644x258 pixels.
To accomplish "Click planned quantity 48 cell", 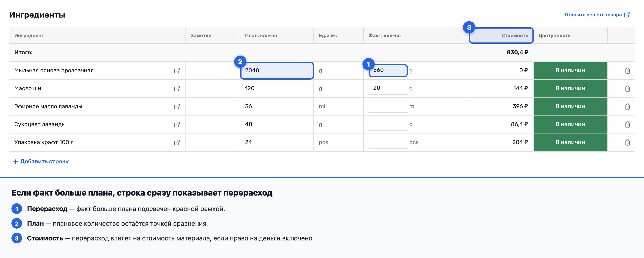I will [277, 124].
